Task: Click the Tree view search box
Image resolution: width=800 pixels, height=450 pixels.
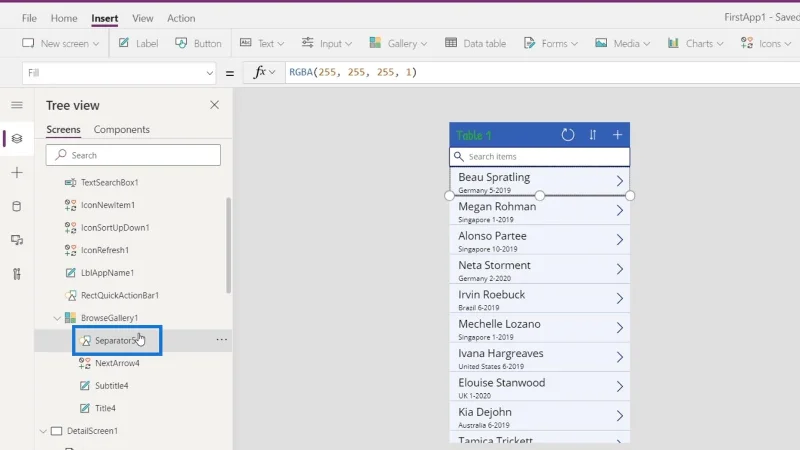Action: (x=133, y=155)
